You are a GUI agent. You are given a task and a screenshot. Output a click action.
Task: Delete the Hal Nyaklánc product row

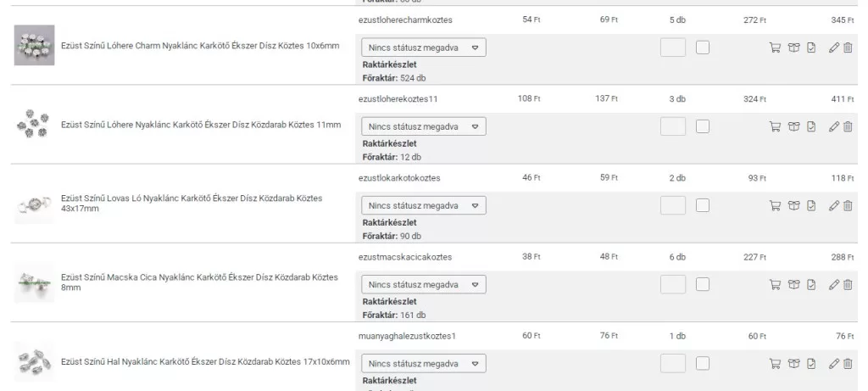[x=849, y=364]
